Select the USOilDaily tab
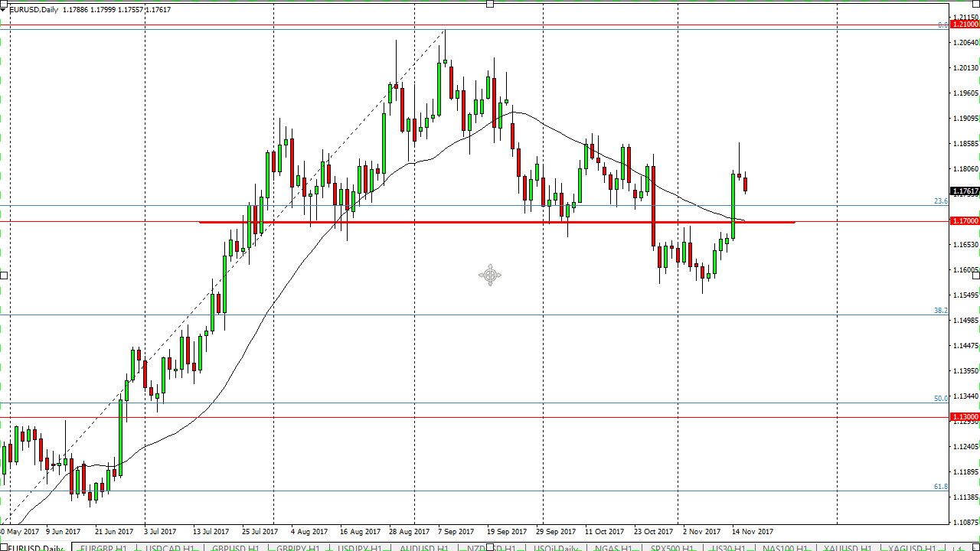 [x=557, y=548]
